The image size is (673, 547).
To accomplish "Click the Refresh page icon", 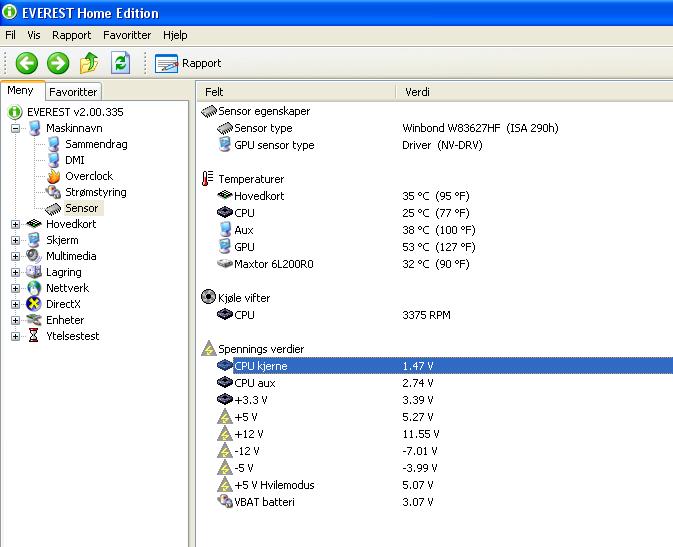I will 121,63.
